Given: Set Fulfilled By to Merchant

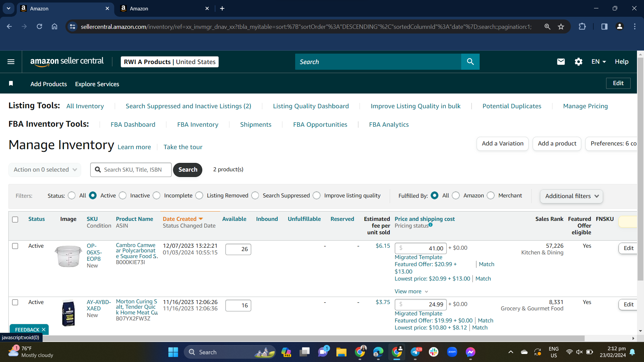Looking at the screenshot, I should 491,195.
